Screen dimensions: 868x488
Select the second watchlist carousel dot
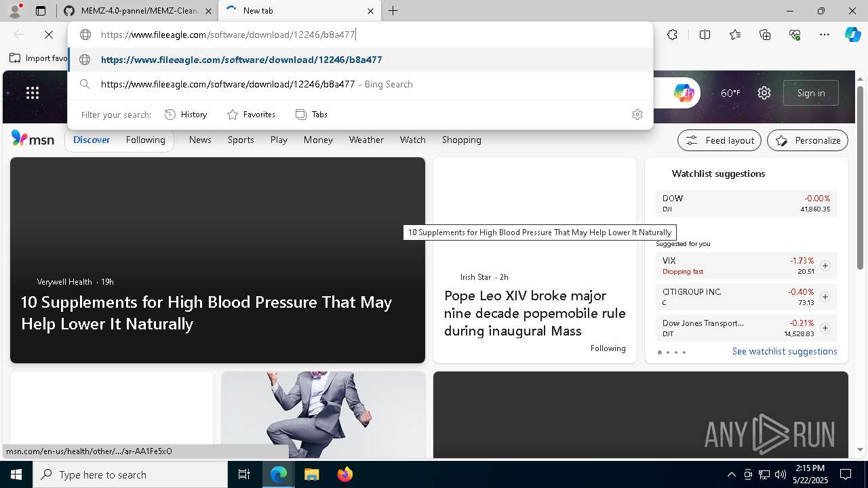click(668, 352)
